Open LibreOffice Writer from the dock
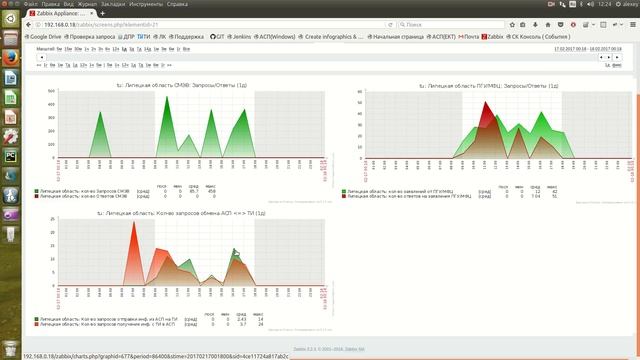The width and height of the screenshot is (640, 360). coord(11,78)
